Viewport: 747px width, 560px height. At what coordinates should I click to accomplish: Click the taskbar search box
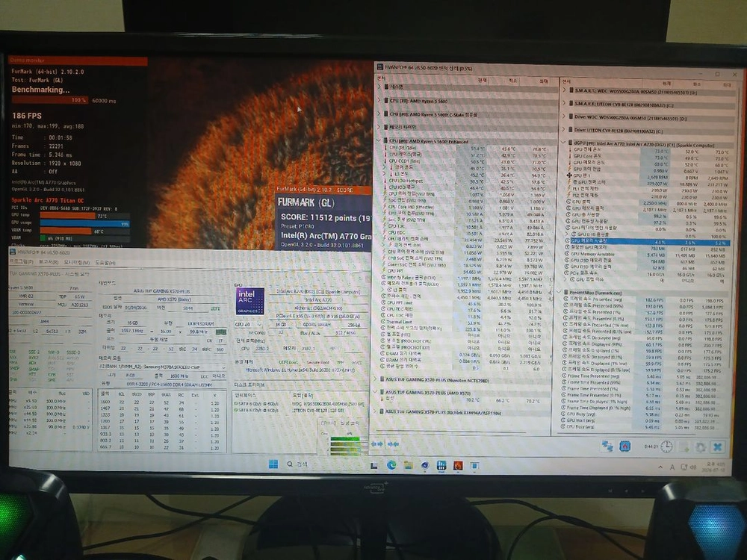point(298,464)
